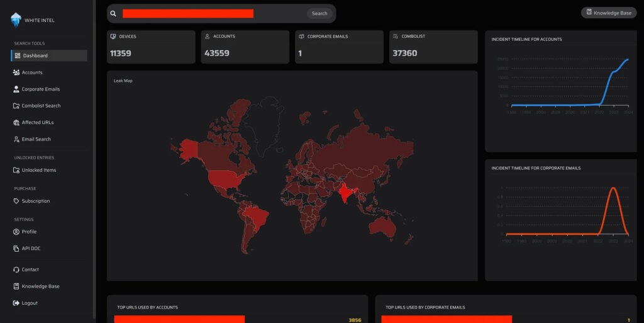Click the magnifier icon in search bar
This screenshot has height=323, width=644.
click(113, 14)
